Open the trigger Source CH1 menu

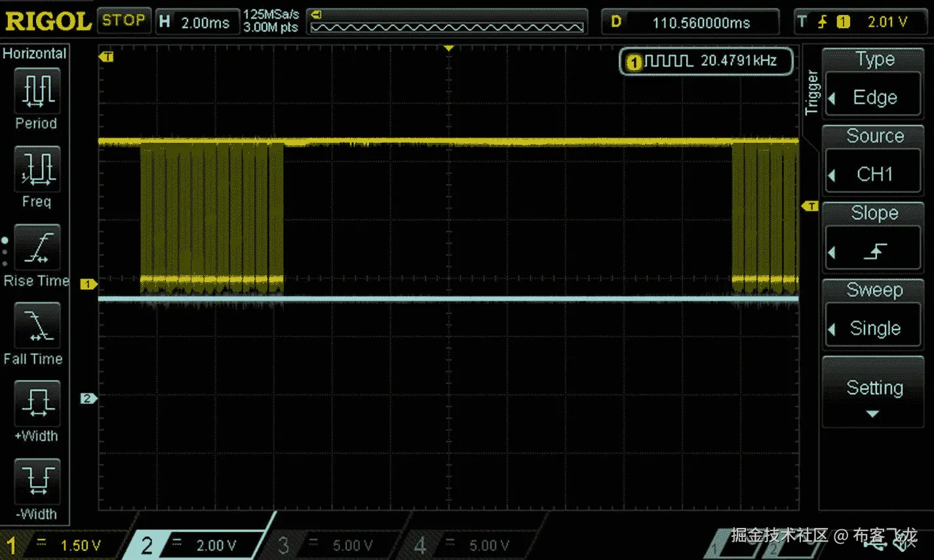pos(874,161)
